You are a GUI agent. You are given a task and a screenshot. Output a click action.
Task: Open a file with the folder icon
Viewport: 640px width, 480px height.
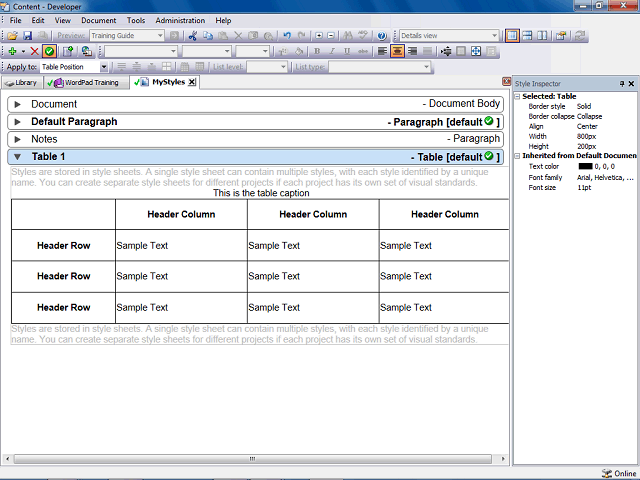click(12, 36)
